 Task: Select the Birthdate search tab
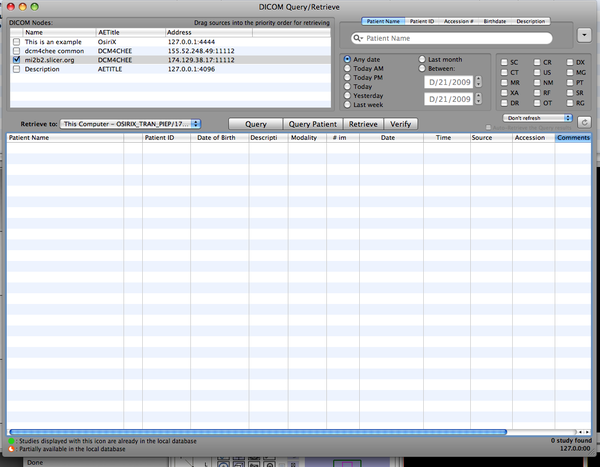pos(495,21)
